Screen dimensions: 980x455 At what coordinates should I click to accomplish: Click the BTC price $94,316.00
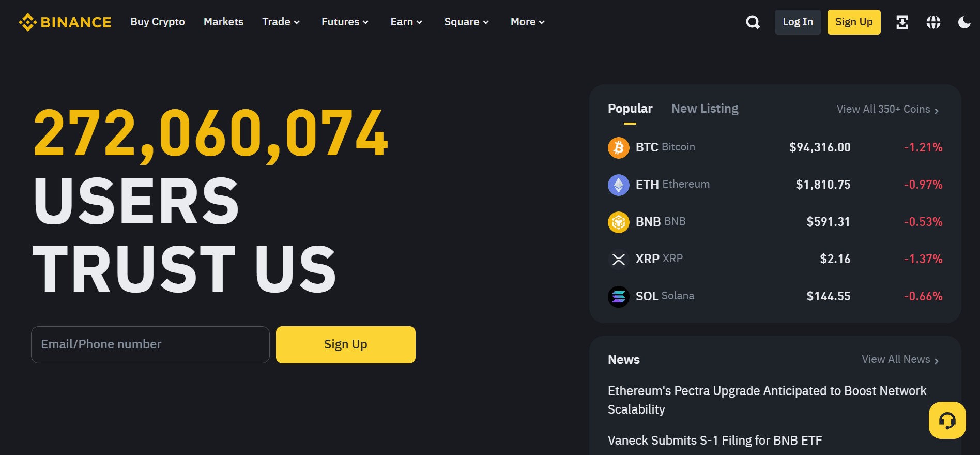(x=820, y=147)
